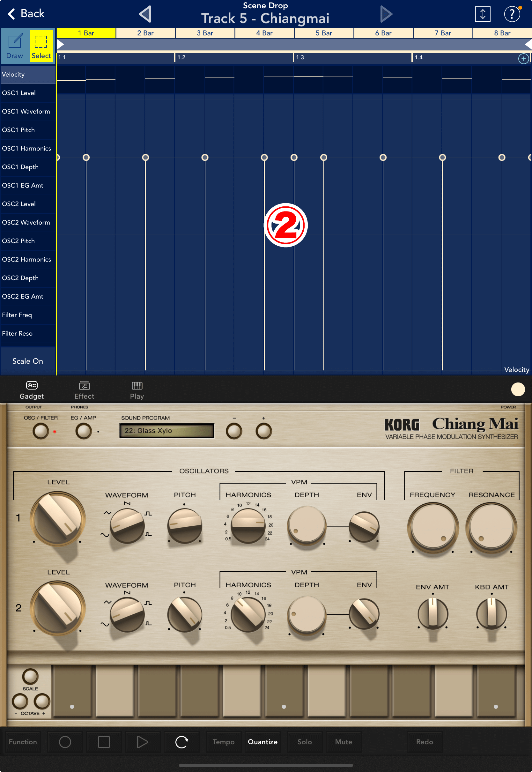Select the OSC2 EG Amt parameter
The height and width of the screenshot is (772, 532).
28,296
